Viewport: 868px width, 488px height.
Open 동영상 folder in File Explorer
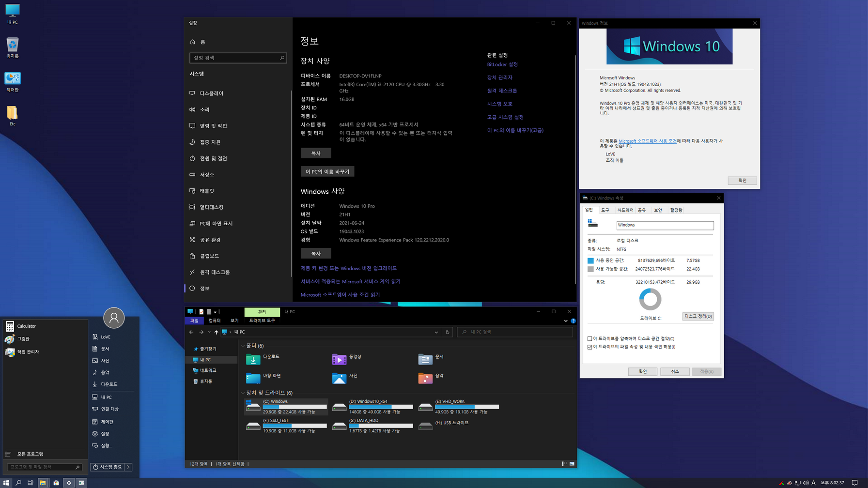pos(347,359)
